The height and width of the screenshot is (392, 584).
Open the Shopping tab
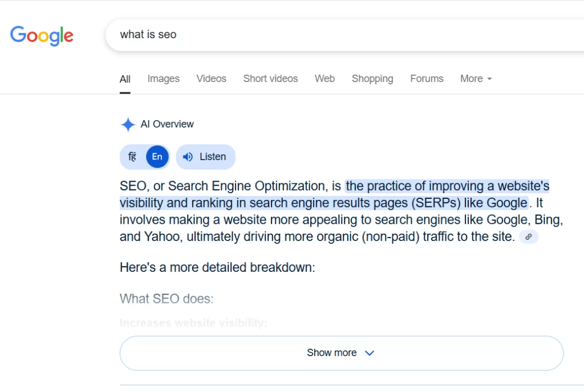tap(372, 79)
